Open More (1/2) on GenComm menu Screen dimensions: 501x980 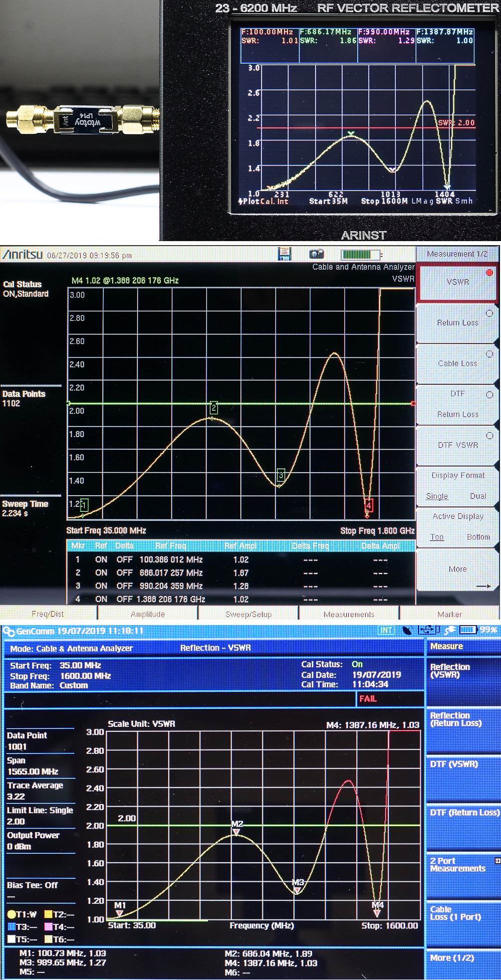pos(463,957)
